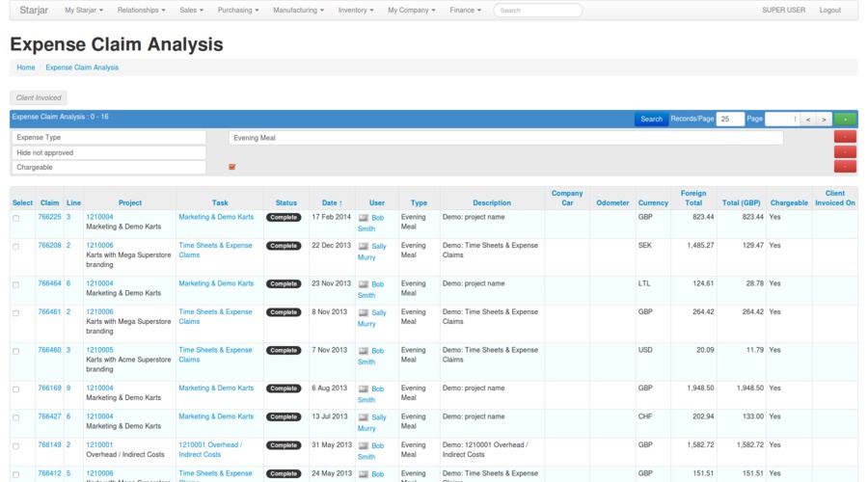The image size is (868, 482).
Task: Open the Relationships dropdown menu
Action: tap(141, 10)
